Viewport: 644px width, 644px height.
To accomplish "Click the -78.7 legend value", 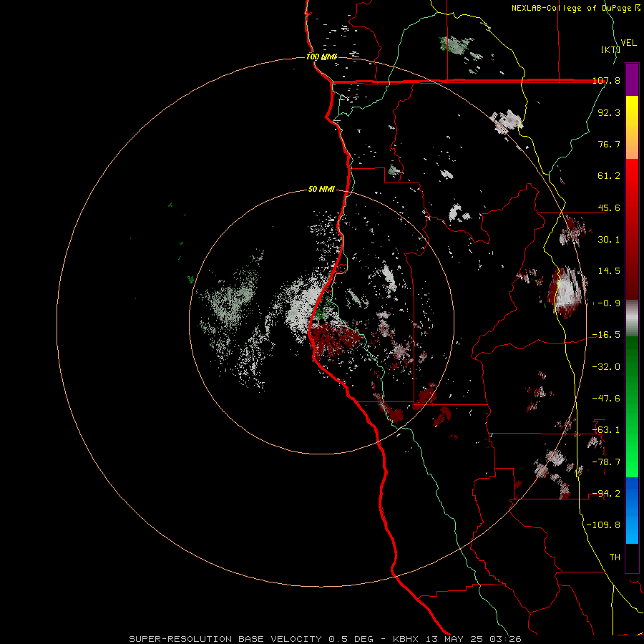I will (x=606, y=462).
